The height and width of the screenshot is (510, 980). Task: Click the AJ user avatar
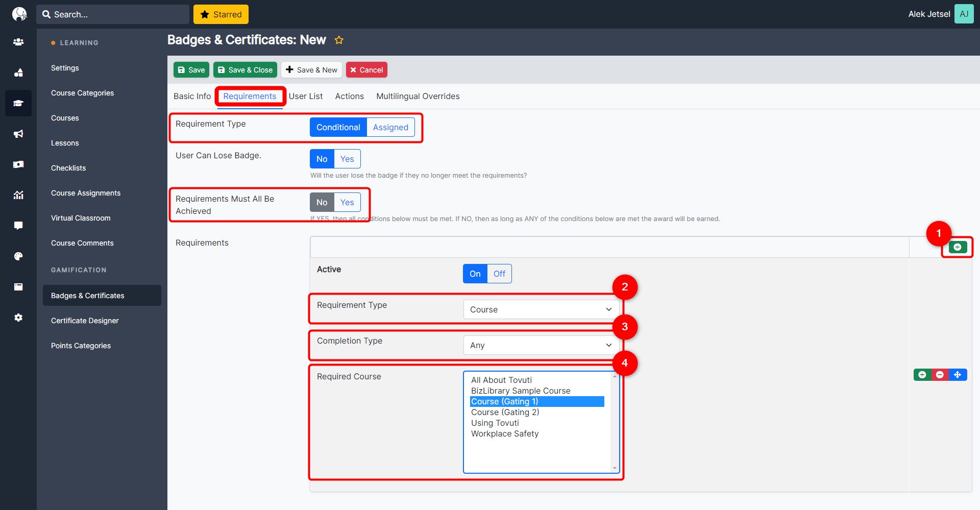[x=964, y=14]
